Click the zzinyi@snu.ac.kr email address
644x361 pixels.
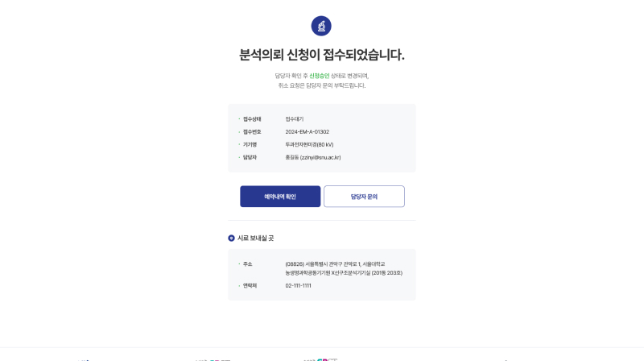(320, 157)
